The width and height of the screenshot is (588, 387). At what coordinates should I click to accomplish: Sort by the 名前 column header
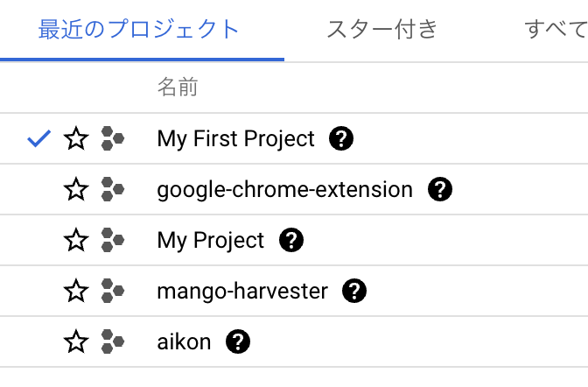[178, 87]
